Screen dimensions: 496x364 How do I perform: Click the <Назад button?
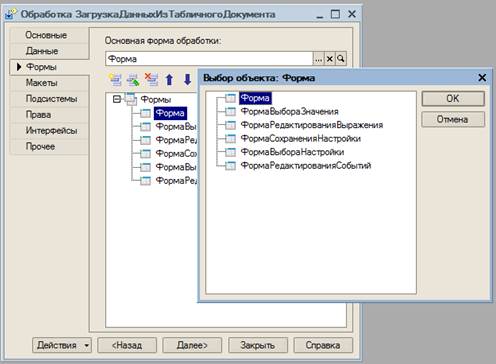click(x=127, y=345)
